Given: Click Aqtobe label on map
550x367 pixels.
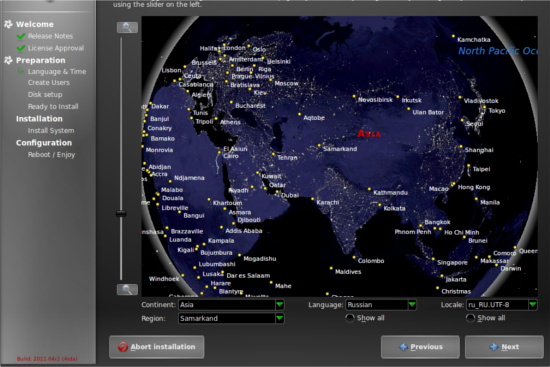Looking at the screenshot, I should 314,118.
